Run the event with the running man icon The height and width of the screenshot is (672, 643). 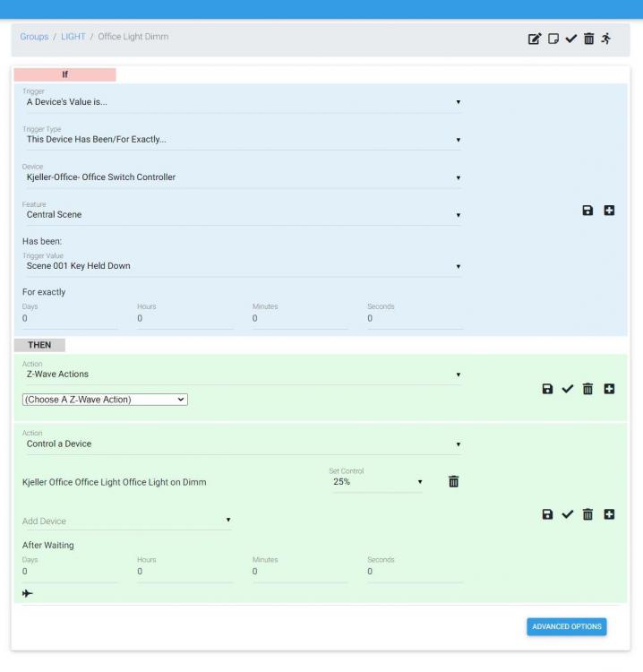[606, 39]
